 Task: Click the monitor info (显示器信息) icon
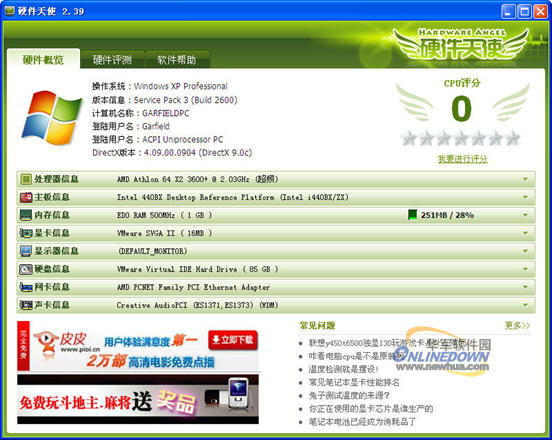tap(25, 251)
